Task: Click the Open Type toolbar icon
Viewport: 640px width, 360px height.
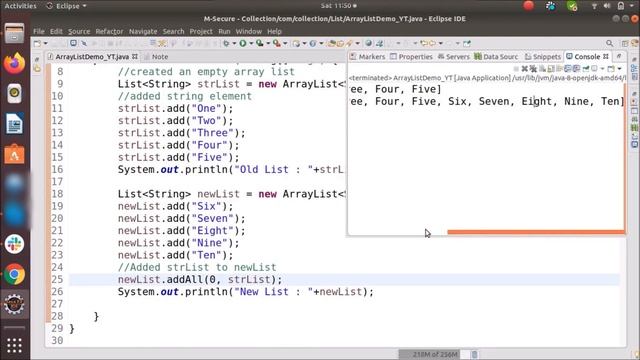Action: coord(331,43)
